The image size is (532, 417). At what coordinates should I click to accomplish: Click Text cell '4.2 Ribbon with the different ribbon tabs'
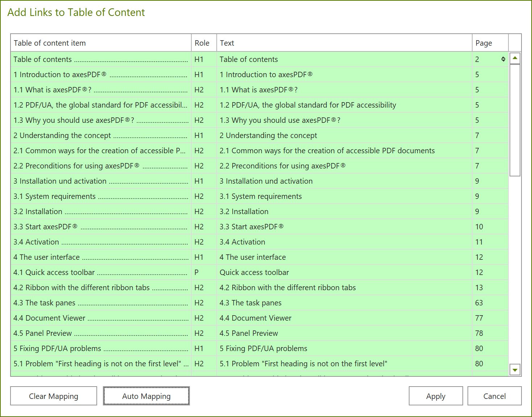(345, 288)
